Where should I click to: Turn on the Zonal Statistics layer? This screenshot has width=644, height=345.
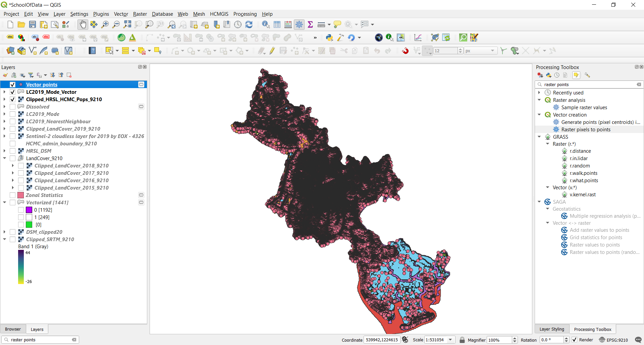[12, 195]
